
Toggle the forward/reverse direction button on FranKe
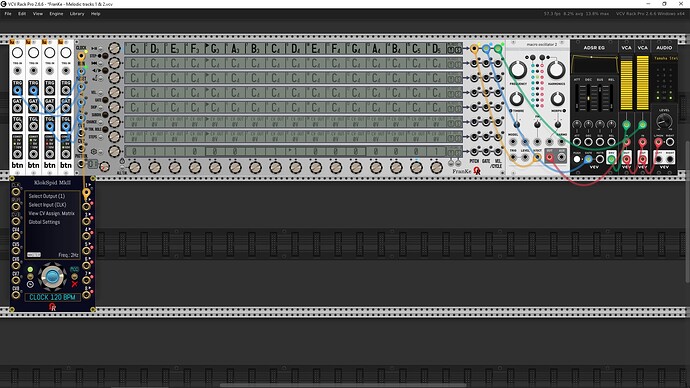point(105,70)
